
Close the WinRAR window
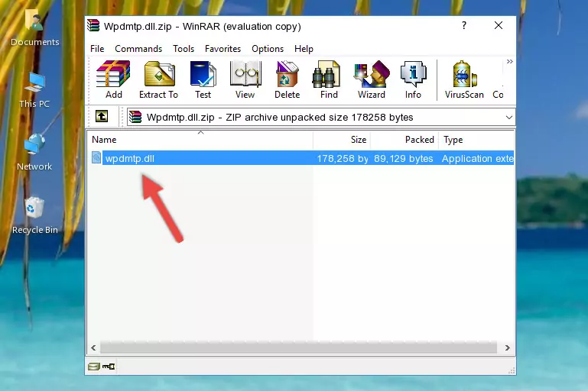[499, 25]
